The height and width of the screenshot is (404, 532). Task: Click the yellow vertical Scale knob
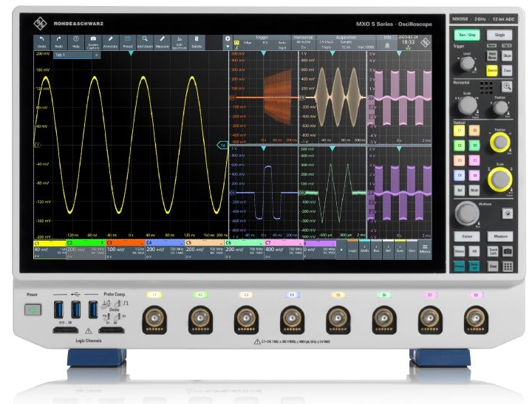click(x=500, y=178)
